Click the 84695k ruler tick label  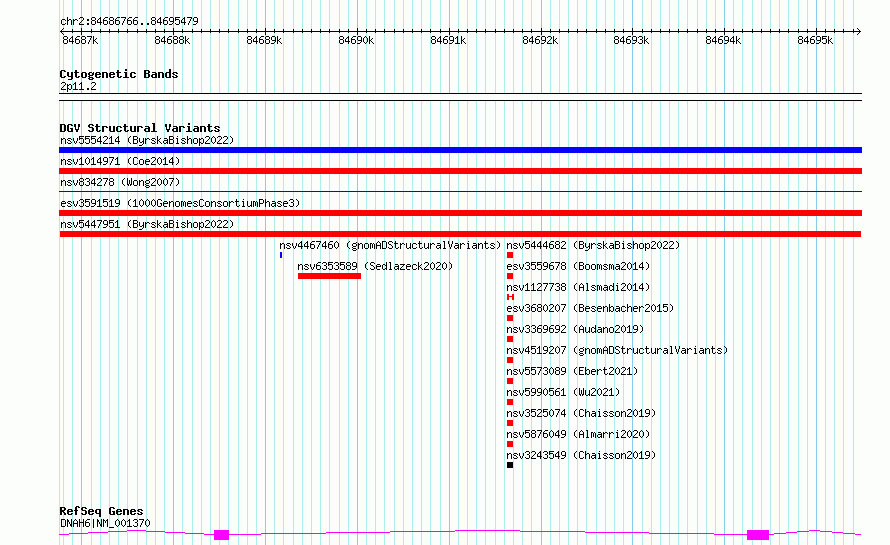pos(815,40)
